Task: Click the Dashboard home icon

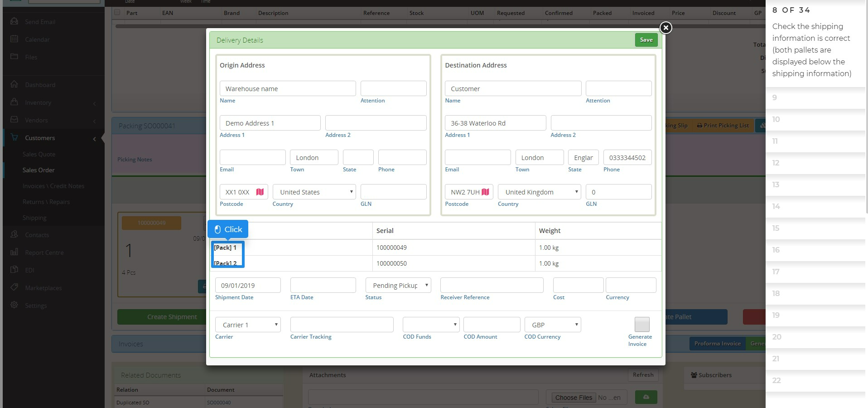Action: 14,84
